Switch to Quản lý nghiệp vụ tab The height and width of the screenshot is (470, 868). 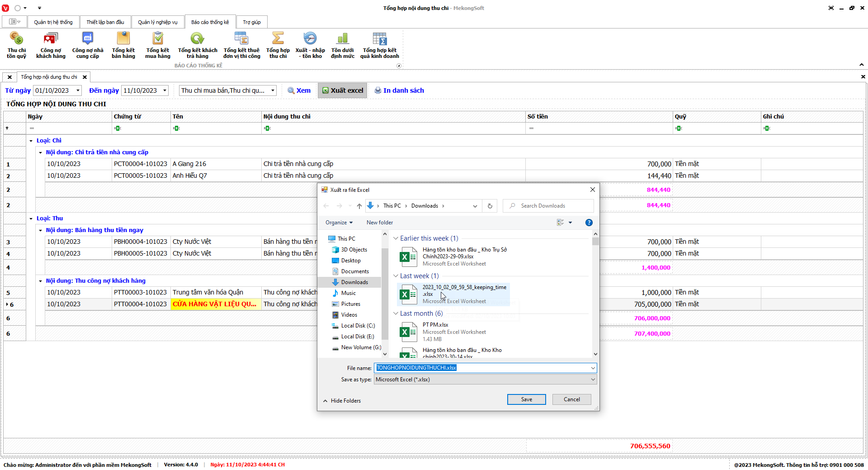[x=157, y=22]
